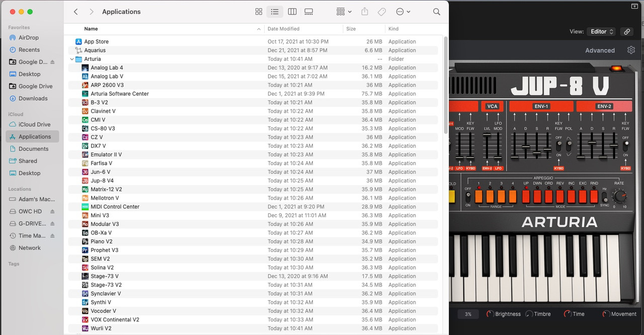Switch Finder to gallery view
The image size is (644, 335).
click(309, 12)
